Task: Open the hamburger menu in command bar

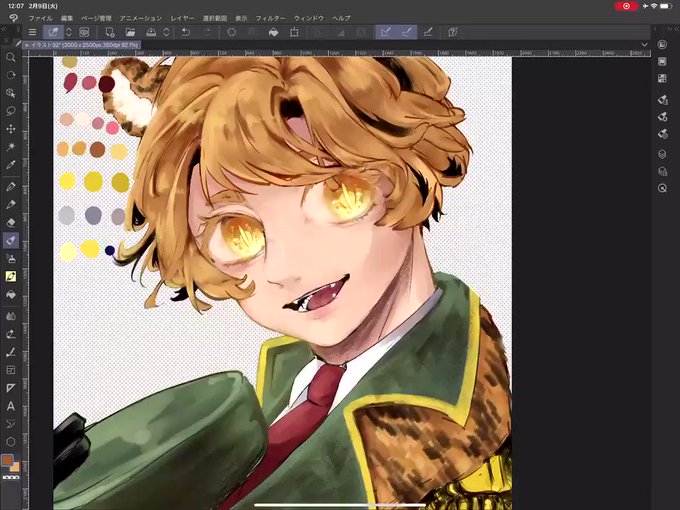Action: (x=32, y=32)
